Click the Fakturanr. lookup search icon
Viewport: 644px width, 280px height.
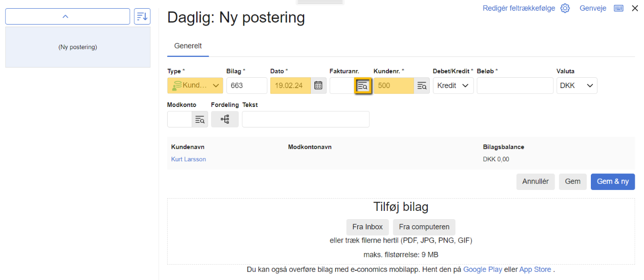[363, 86]
